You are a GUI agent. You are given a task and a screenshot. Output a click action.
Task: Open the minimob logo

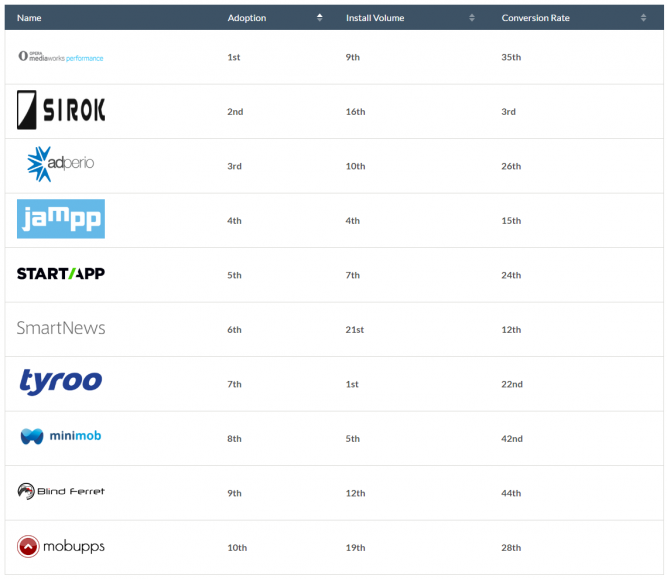pyautogui.click(x=60, y=436)
